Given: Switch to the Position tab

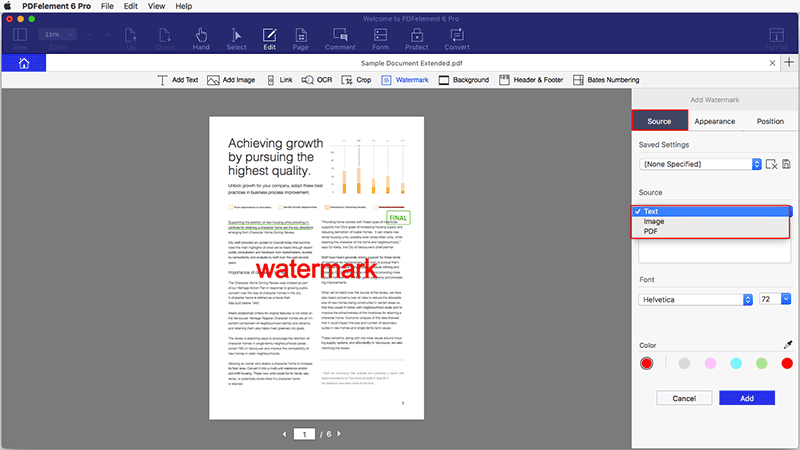Looking at the screenshot, I should click(x=770, y=121).
